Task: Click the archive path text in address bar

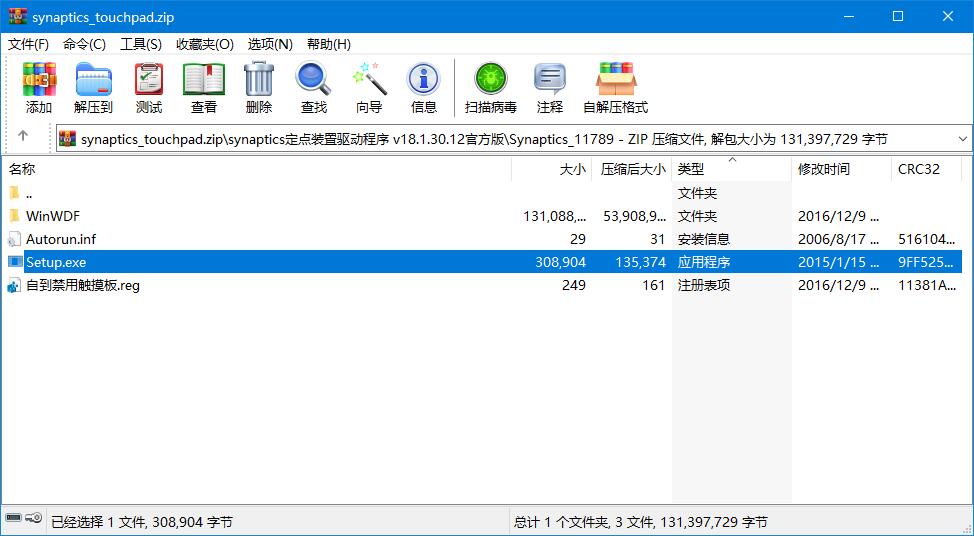Action: coord(484,139)
